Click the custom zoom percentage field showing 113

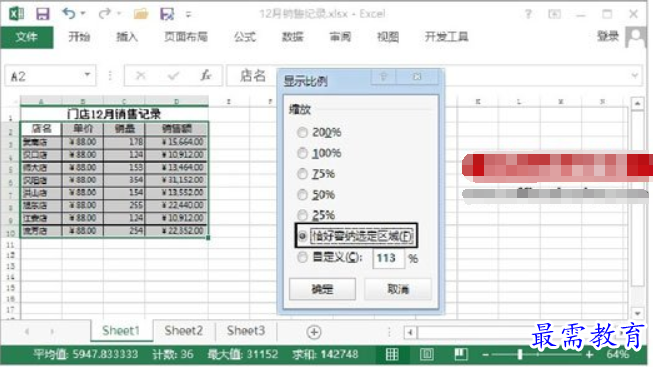coord(388,258)
